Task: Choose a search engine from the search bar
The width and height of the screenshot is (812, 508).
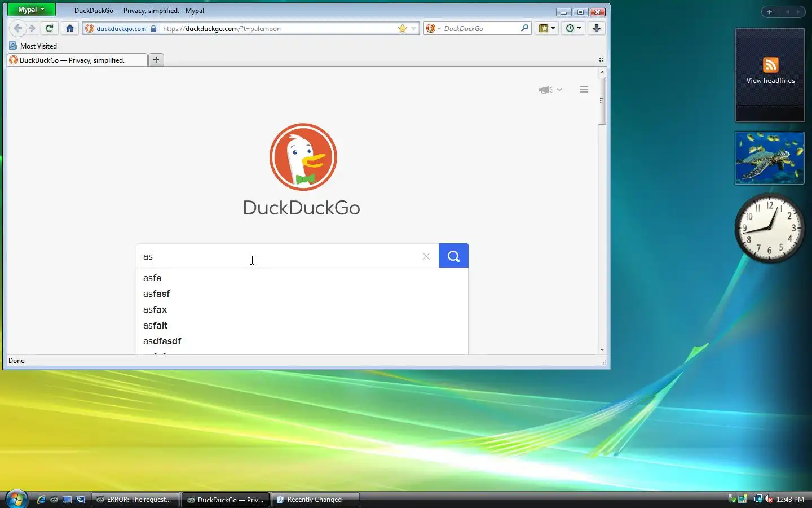Action: pyautogui.click(x=433, y=28)
